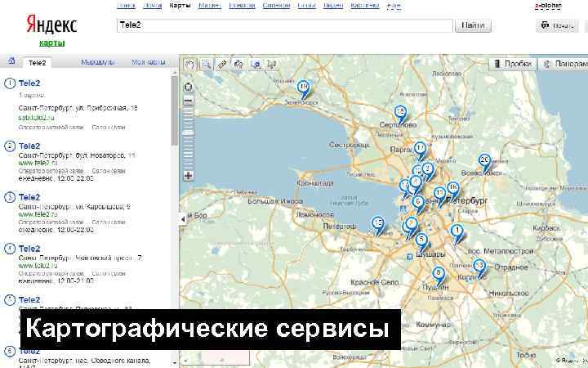588x368 pixels.
Task: Open Почта in top navigation
Action: coord(152,5)
